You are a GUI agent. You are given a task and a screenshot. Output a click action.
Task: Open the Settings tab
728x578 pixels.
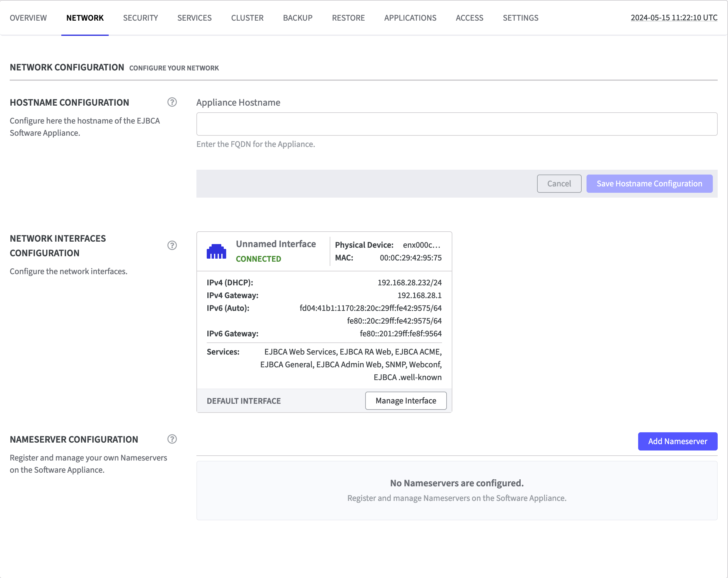(x=520, y=18)
